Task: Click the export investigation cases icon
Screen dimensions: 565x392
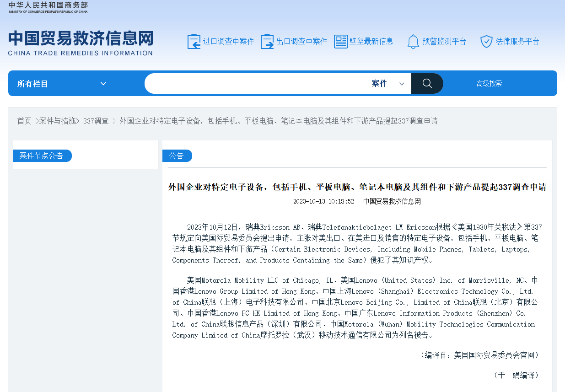Action: [x=267, y=42]
